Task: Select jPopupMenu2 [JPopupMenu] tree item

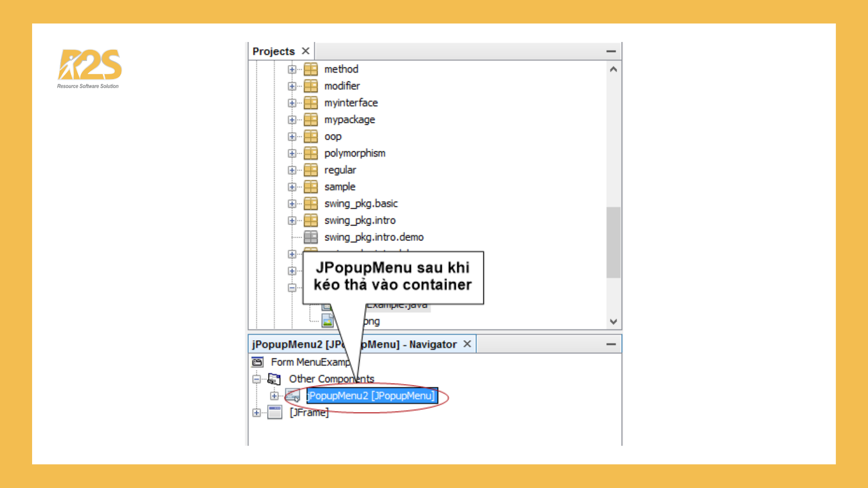Action: point(371,396)
